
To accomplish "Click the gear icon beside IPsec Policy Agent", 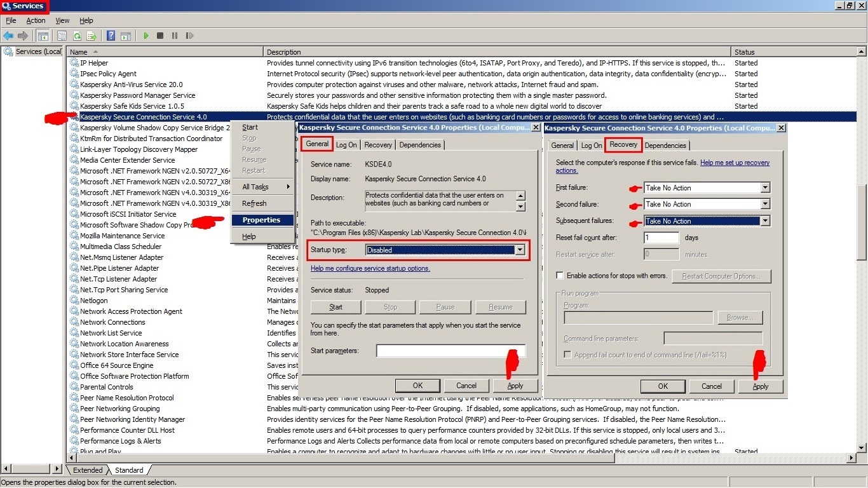I will click(x=74, y=74).
